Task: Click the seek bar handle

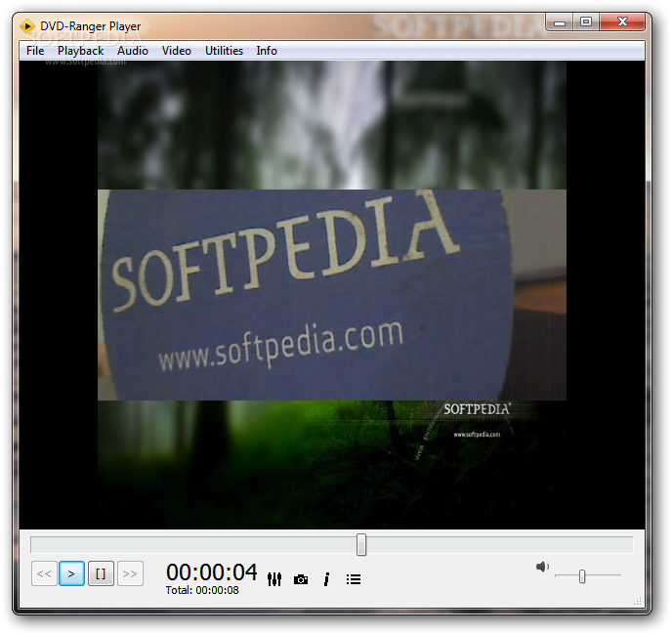Action: point(361,544)
